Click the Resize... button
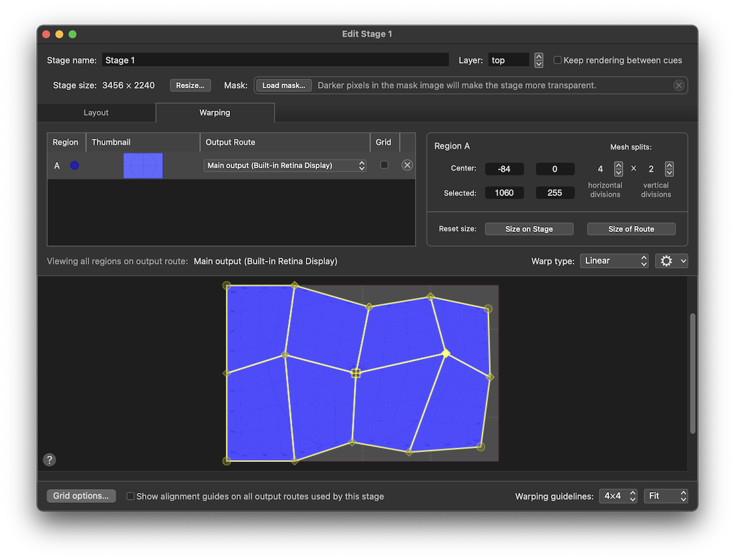The height and width of the screenshot is (560, 735). [x=191, y=86]
